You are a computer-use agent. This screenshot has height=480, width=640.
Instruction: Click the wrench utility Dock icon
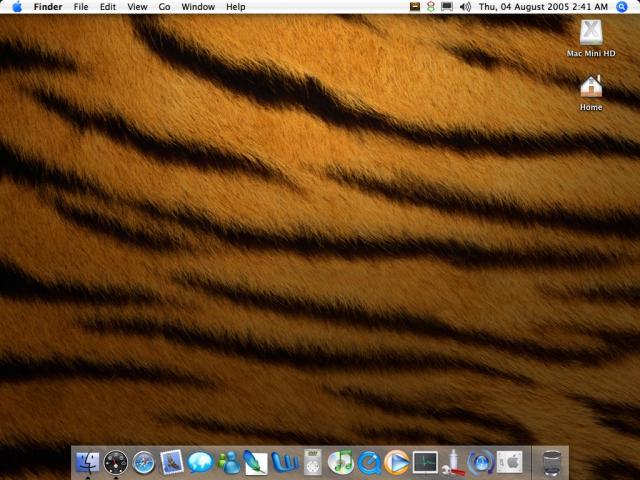(x=453, y=462)
